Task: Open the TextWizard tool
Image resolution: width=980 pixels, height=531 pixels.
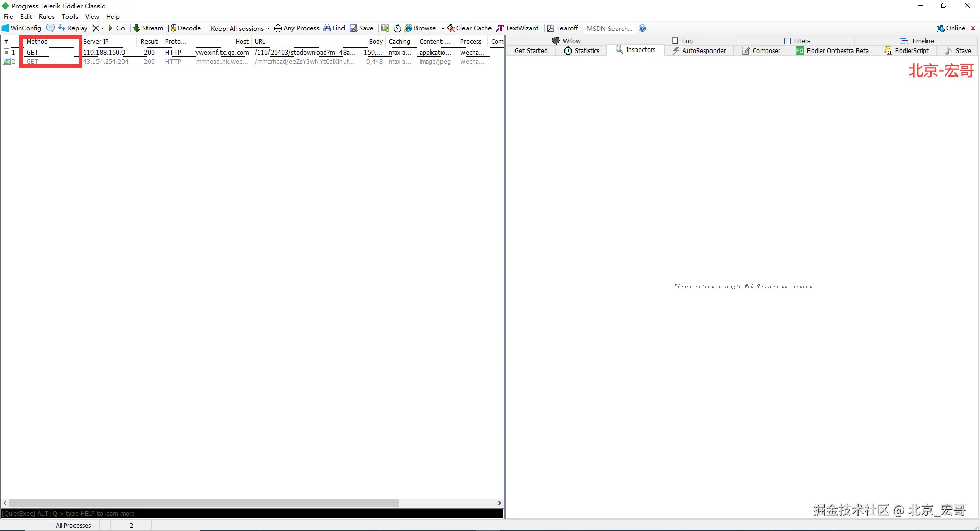Action: tap(518, 28)
